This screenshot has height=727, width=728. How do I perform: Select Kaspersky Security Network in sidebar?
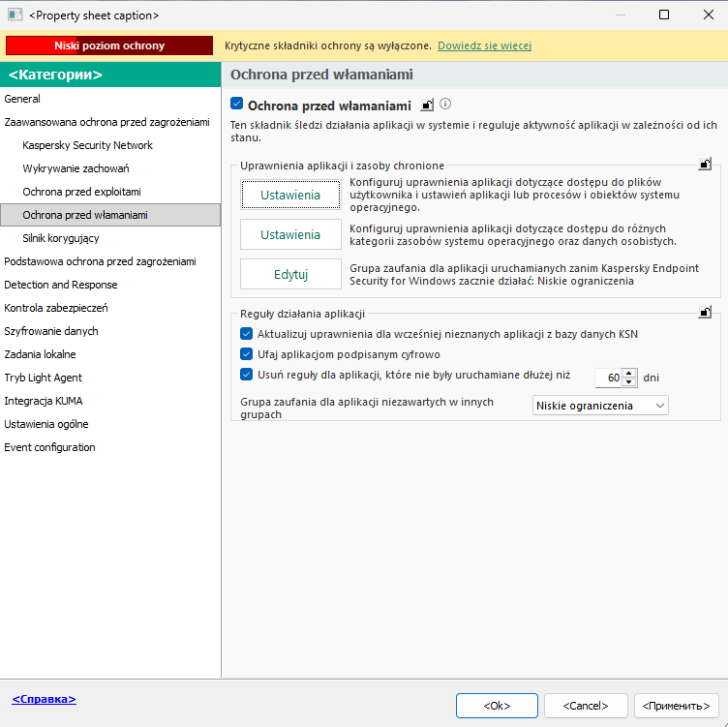point(87,145)
